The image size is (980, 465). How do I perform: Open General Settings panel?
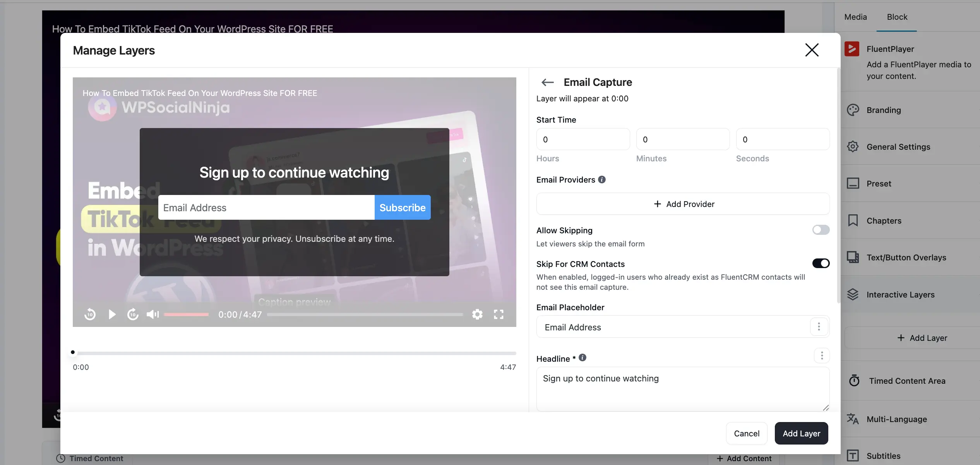coord(910,147)
